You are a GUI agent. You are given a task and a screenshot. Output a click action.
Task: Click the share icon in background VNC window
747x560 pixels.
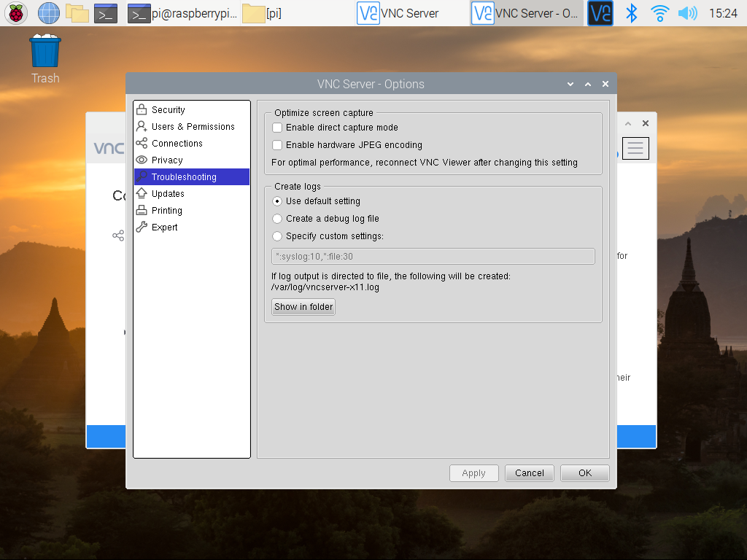(118, 236)
